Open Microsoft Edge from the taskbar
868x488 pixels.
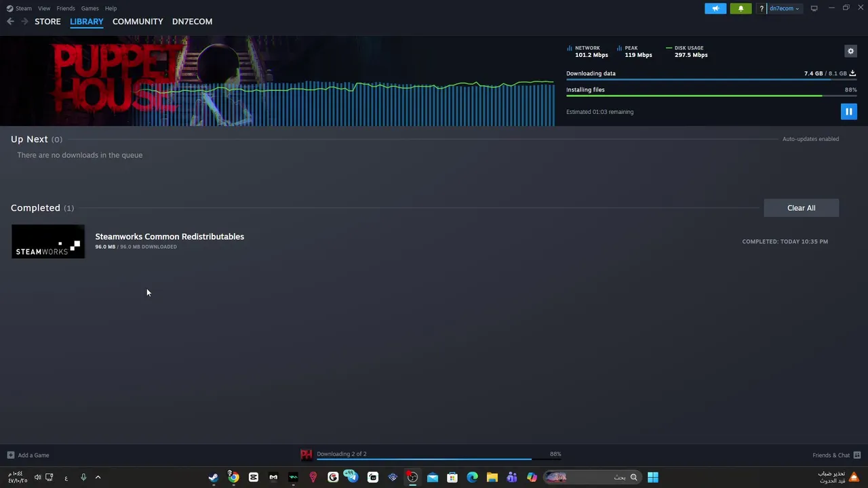(x=472, y=477)
